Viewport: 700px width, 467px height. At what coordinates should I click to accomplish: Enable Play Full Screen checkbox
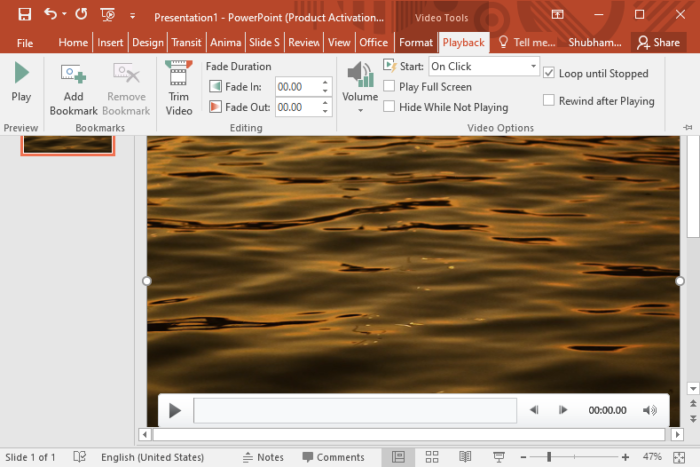[389, 86]
